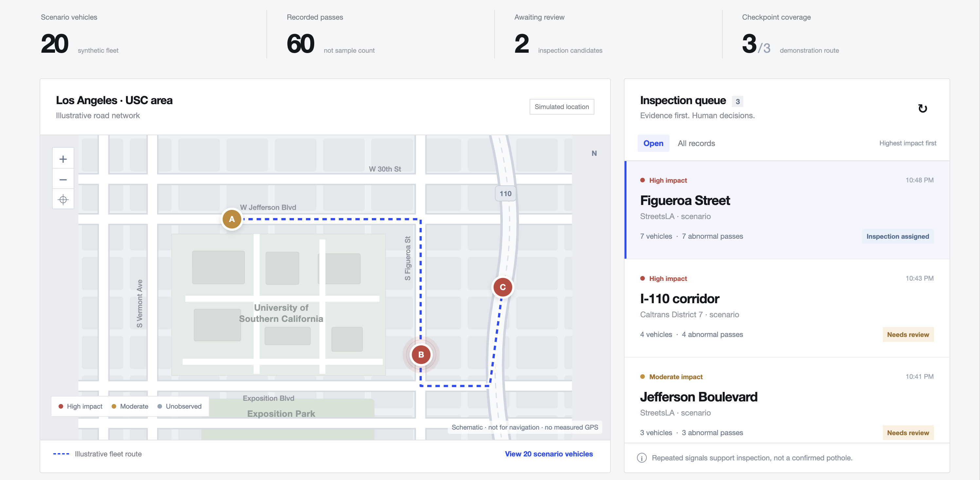Click Needs review badge on I-110 corridor
This screenshot has width=980, height=480.
(x=908, y=335)
